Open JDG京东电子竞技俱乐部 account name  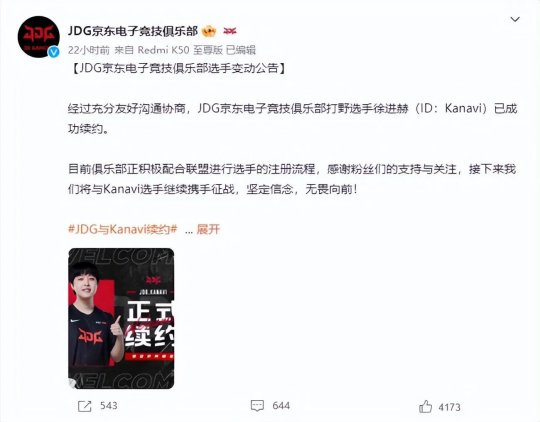(x=133, y=31)
